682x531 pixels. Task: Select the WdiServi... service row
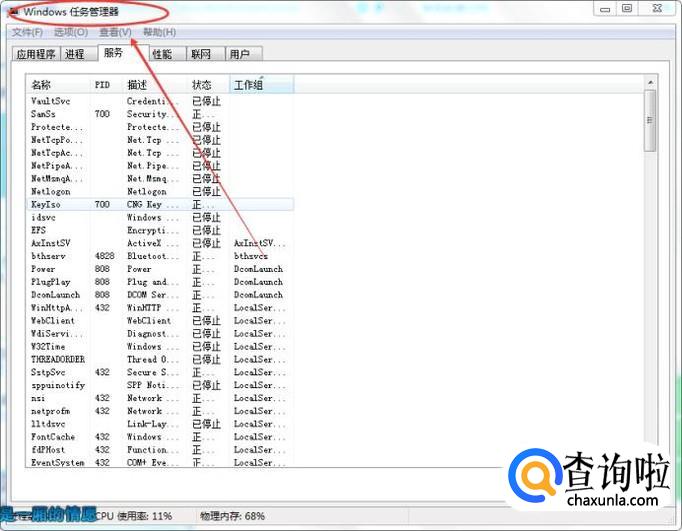click(160, 334)
